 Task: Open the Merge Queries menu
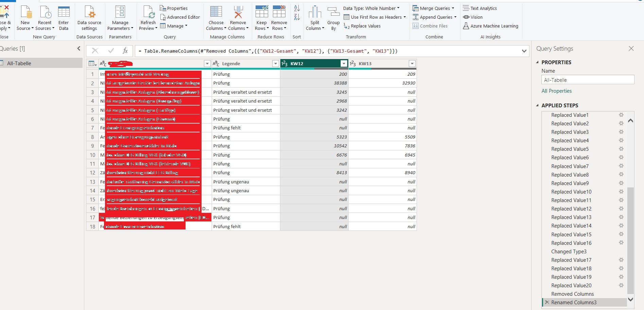coord(434,8)
